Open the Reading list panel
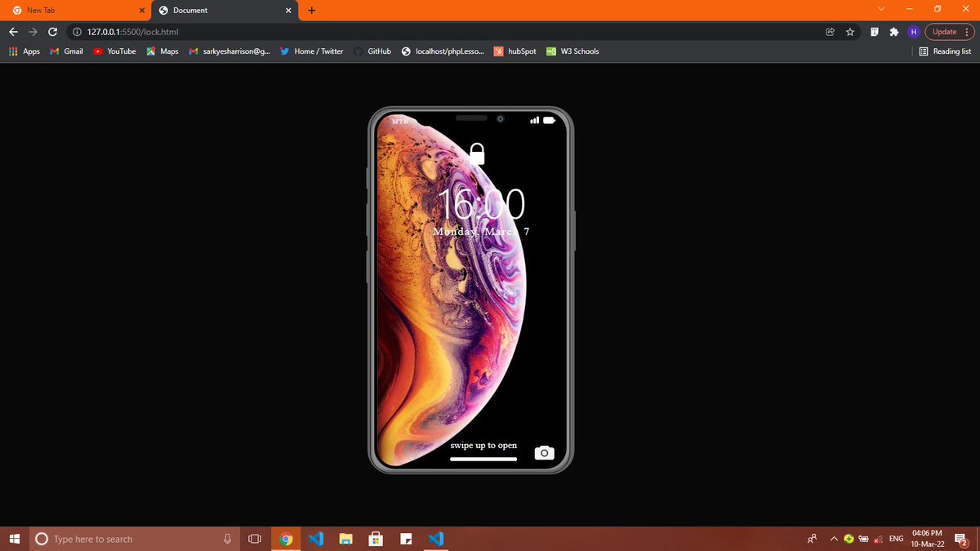Screen dimensions: 980x551 tap(945, 51)
